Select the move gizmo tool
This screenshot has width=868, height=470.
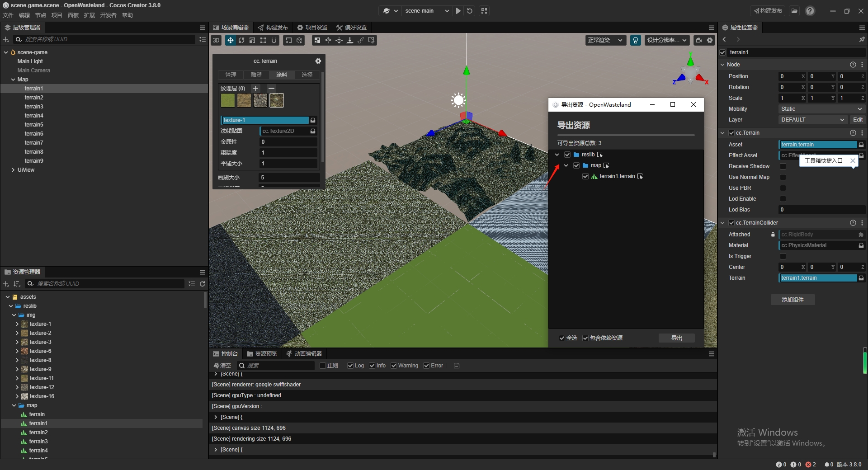click(231, 40)
